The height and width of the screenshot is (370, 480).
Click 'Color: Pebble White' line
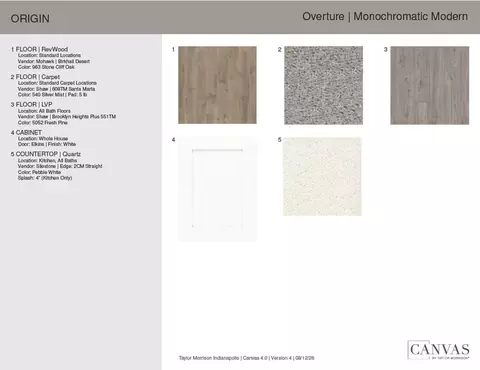point(39,172)
